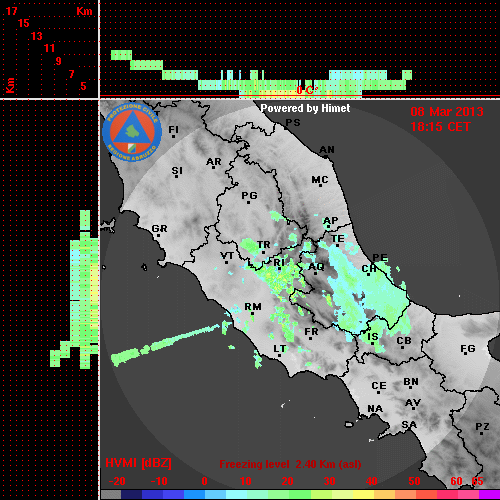The image size is (500, 500).
Task: Click the 'Freezing level 2.40 Km (asl)' text
Action: (x=290, y=464)
